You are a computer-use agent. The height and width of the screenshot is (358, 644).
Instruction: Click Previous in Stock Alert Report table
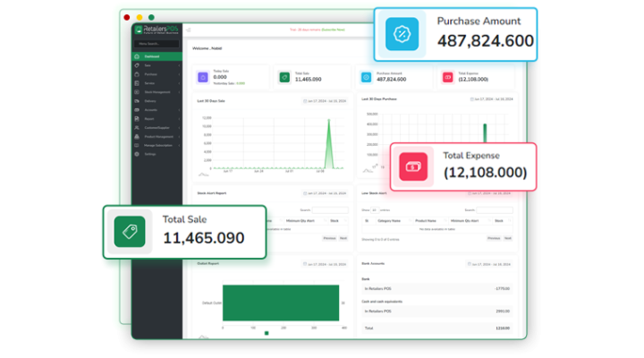pos(329,238)
